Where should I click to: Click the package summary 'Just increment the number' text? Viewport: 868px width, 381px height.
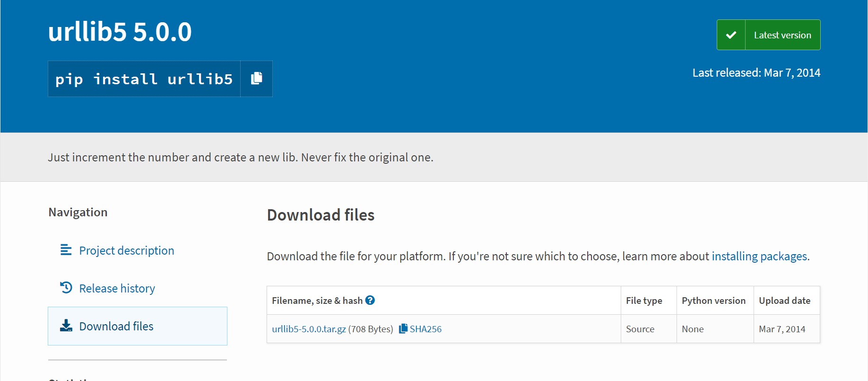[x=241, y=157]
